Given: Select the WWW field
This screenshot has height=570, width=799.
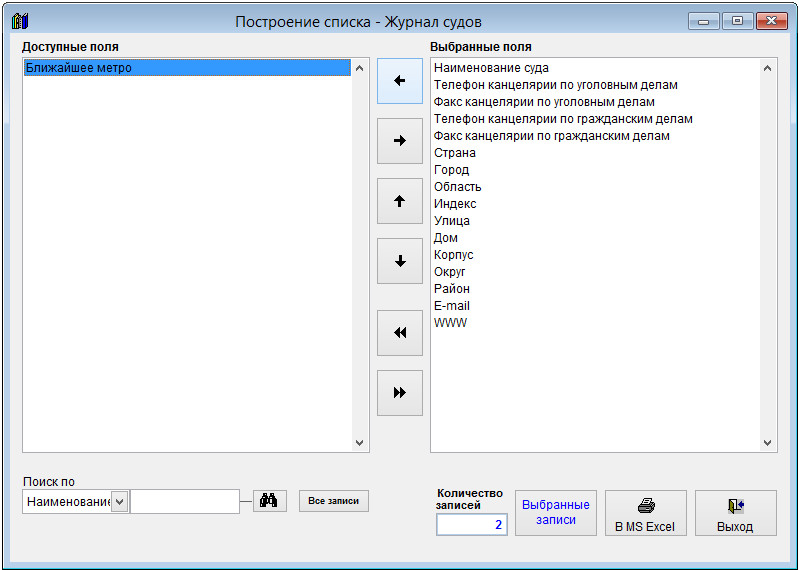Looking at the screenshot, I should click(450, 323).
